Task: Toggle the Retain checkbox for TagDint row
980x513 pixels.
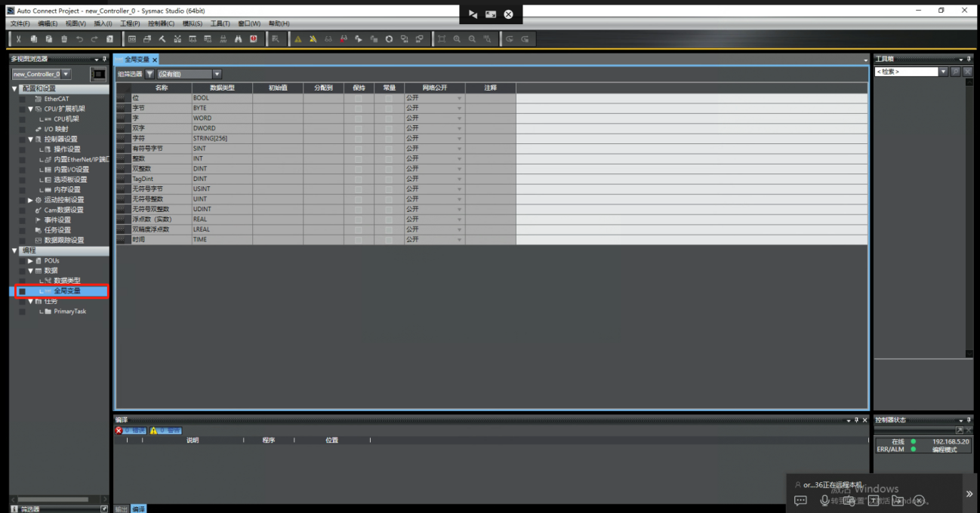Action: click(x=359, y=179)
